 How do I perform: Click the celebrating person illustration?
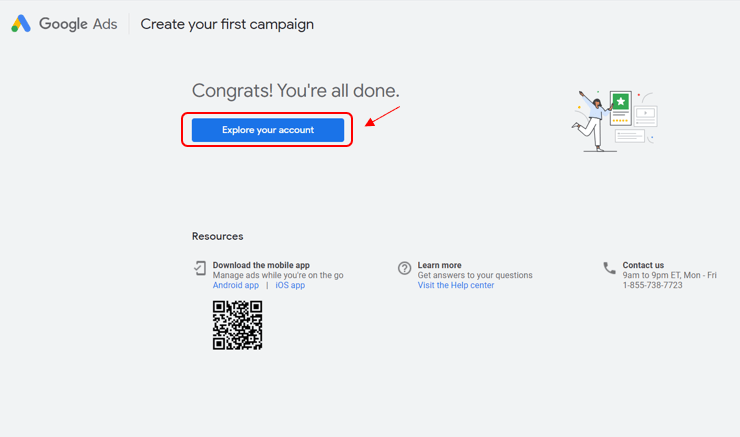pyautogui.click(x=590, y=122)
